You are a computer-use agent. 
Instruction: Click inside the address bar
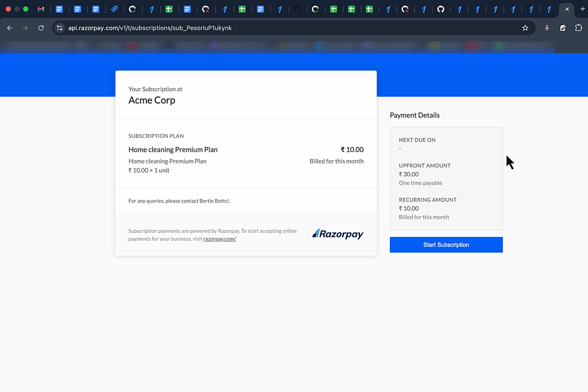pyautogui.click(x=218, y=28)
